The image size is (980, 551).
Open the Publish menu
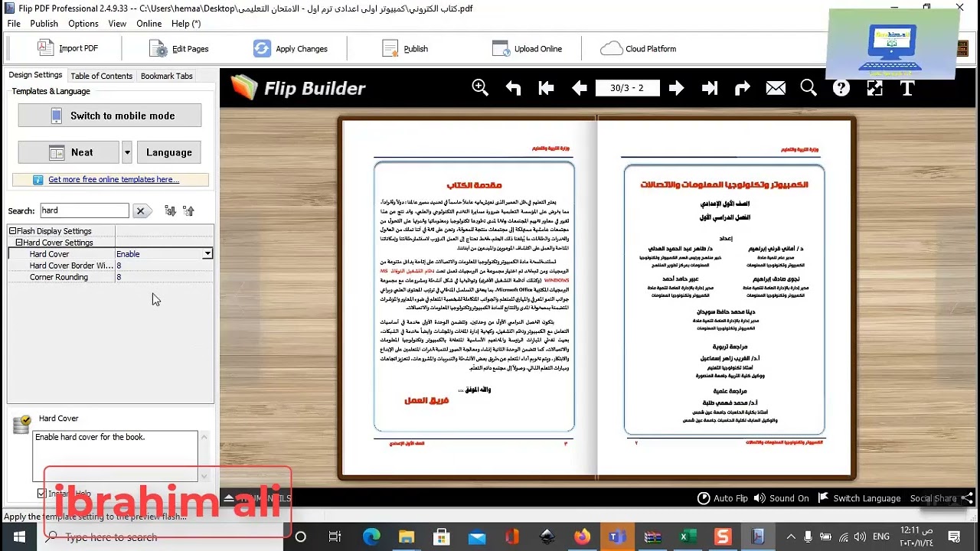coord(44,24)
